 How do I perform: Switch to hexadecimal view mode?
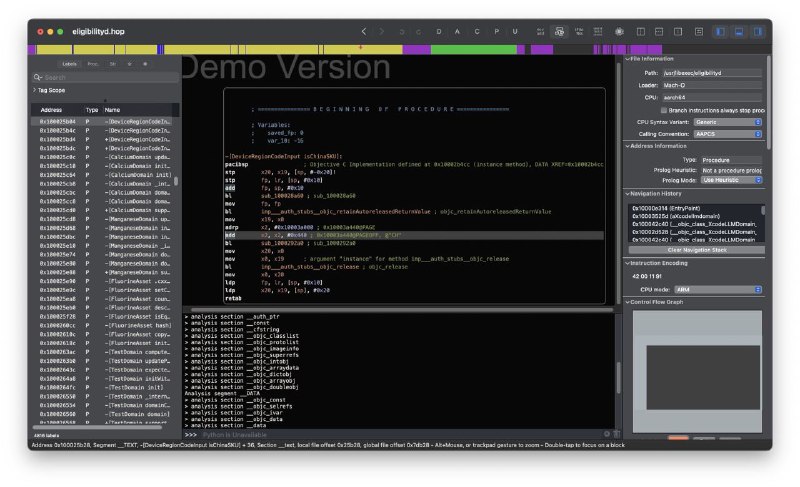pos(598,32)
